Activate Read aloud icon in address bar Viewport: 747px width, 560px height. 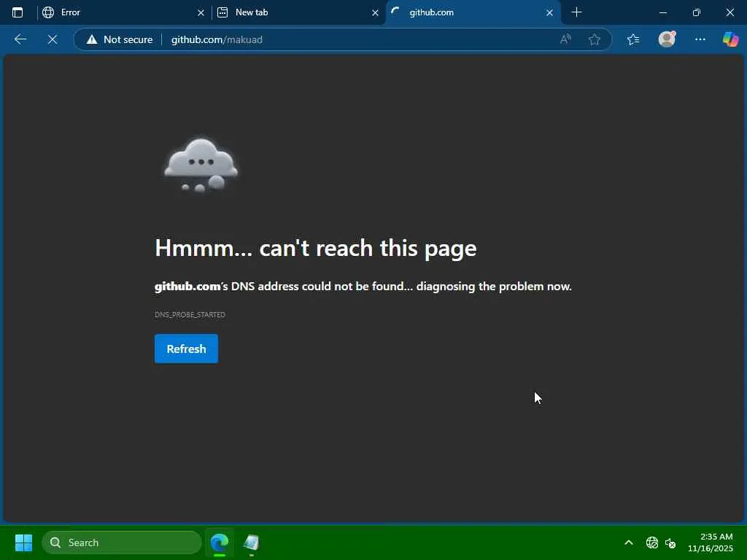pos(565,39)
